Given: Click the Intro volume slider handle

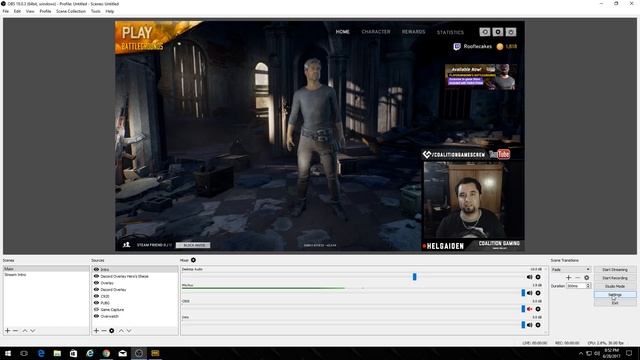Looking at the screenshot, I should (523, 325).
